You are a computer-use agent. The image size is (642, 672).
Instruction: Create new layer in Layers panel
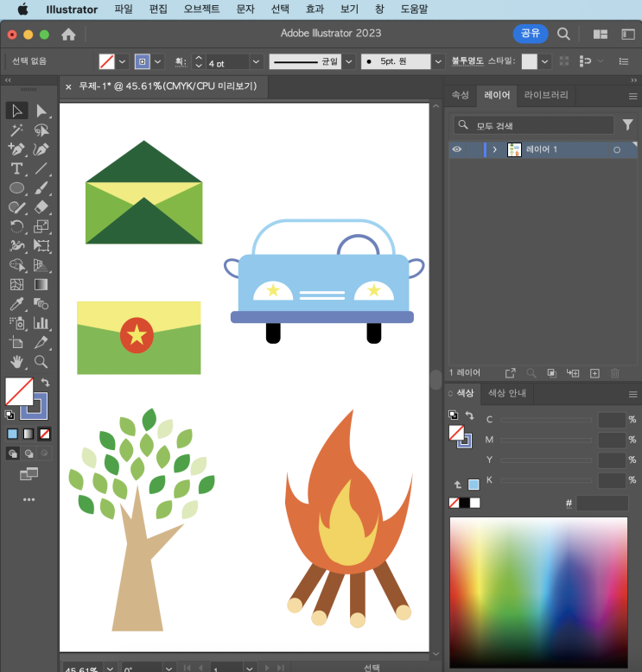[x=594, y=373]
